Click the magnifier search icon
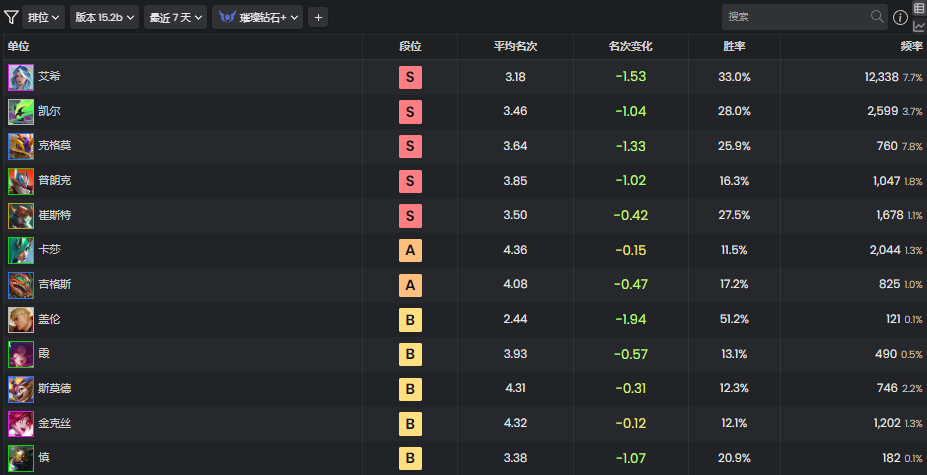The height and width of the screenshot is (475, 927). (877, 17)
